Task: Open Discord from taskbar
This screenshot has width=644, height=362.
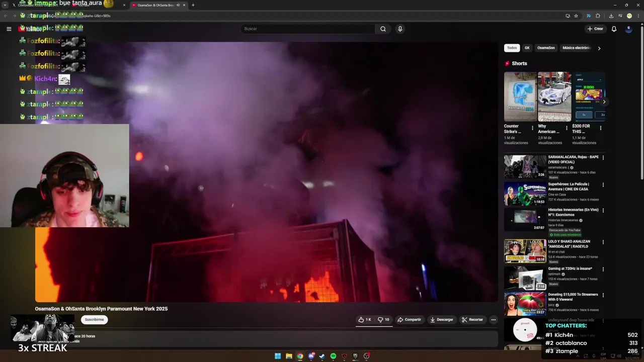Action: [311, 356]
